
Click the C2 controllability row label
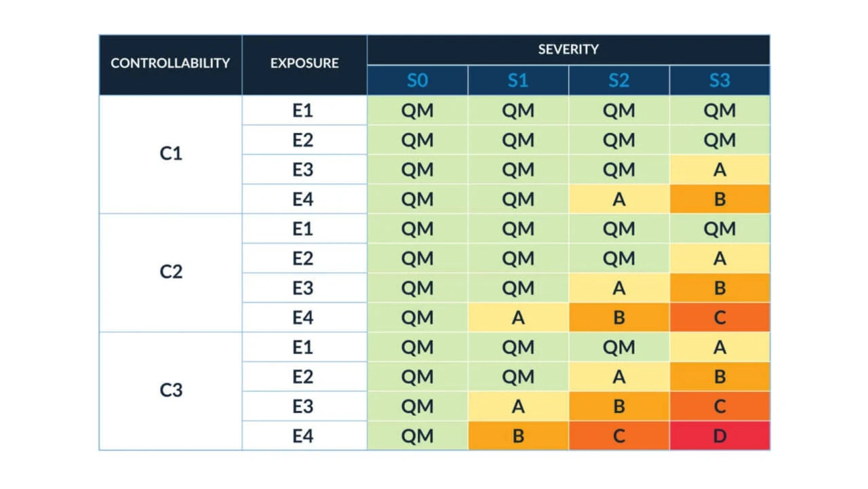(x=171, y=272)
